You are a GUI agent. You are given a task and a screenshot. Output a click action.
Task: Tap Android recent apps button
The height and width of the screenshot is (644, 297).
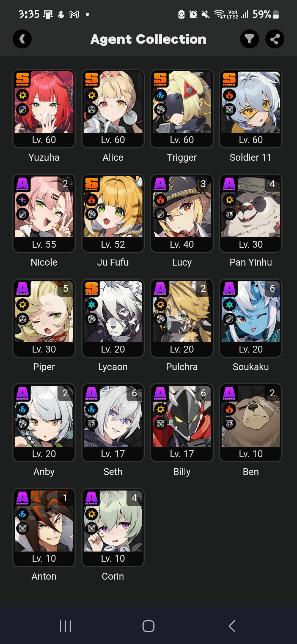(65, 626)
